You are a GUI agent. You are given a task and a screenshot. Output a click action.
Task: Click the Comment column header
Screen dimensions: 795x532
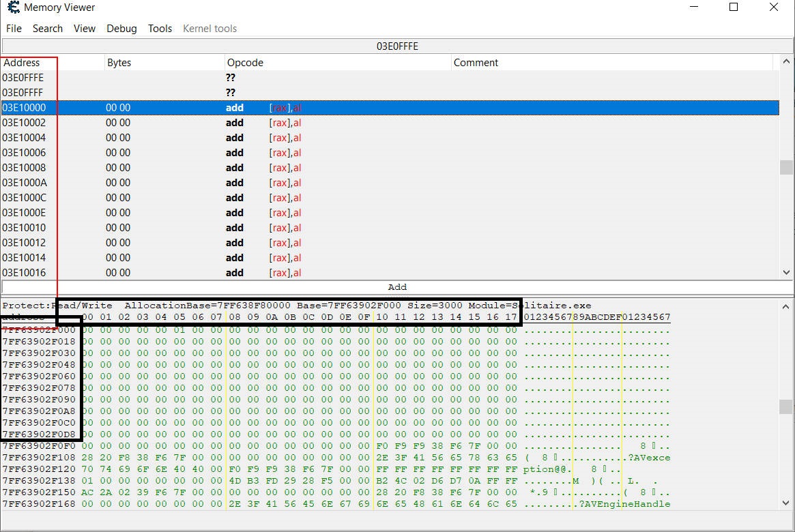pyautogui.click(x=476, y=63)
